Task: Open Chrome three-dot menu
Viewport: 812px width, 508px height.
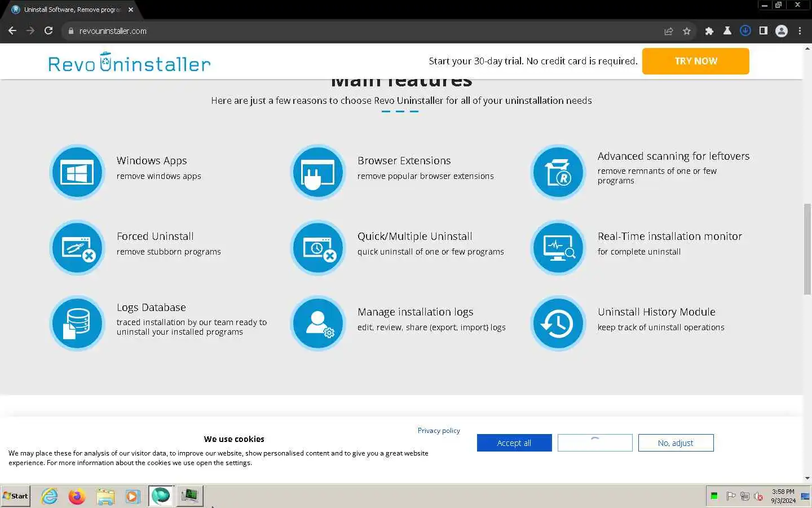Action: click(x=800, y=31)
